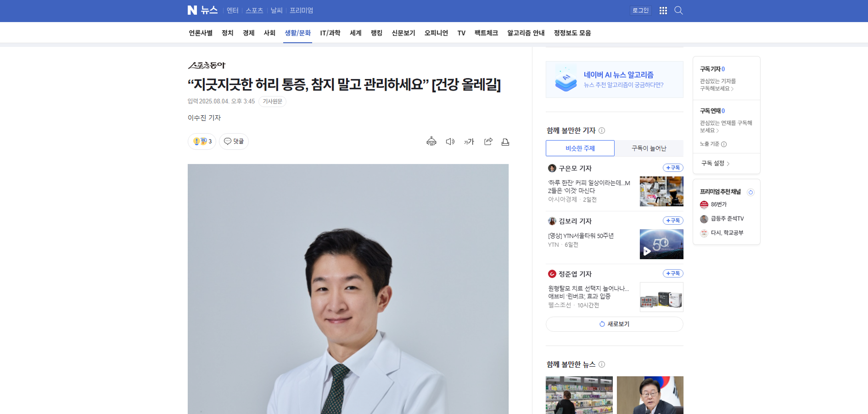The image size is (868, 414).
Task: Toggle +구독 for reporter 정준엽
Action: pyautogui.click(x=672, y=273)
